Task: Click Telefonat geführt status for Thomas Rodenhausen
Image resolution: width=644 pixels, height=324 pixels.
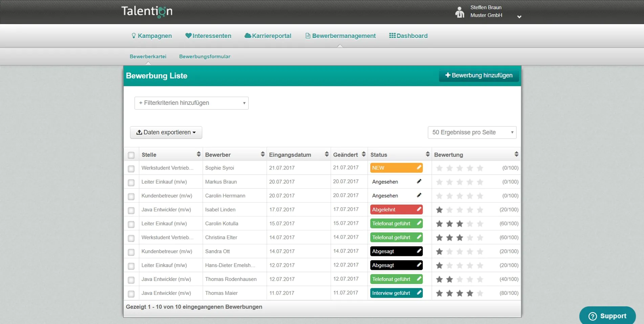Action: (x=396, y=279)
